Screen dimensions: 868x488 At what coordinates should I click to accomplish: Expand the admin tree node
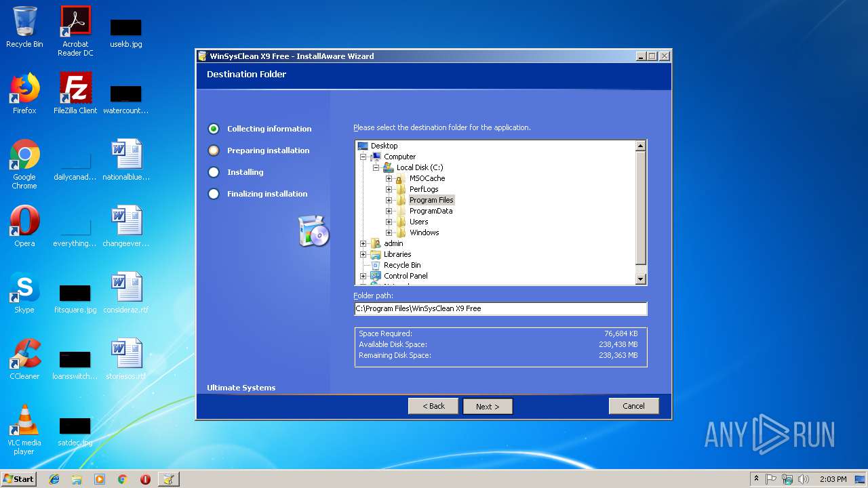363,243
